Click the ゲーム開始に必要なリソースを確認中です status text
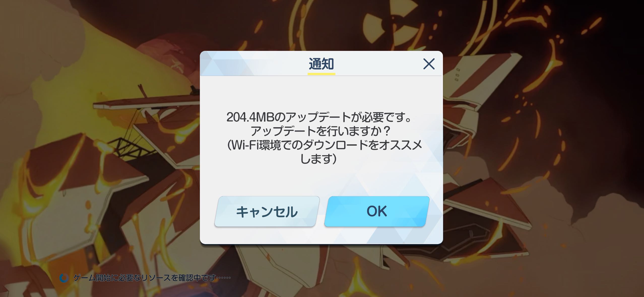 [x=145, y=278]
